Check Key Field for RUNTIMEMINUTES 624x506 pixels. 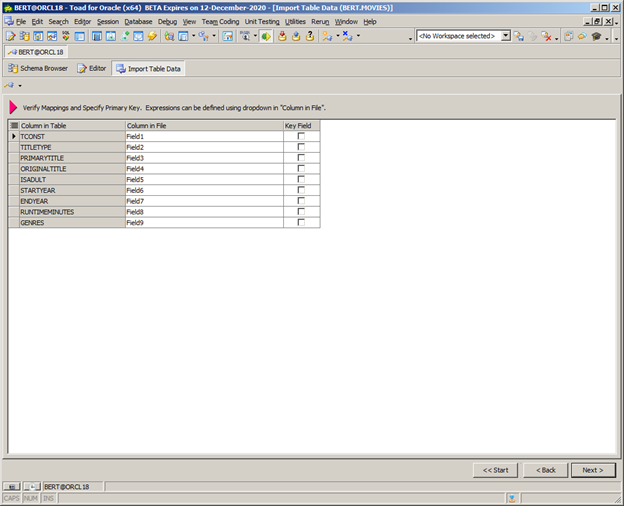pyautogui.click(x=301, y=211)
